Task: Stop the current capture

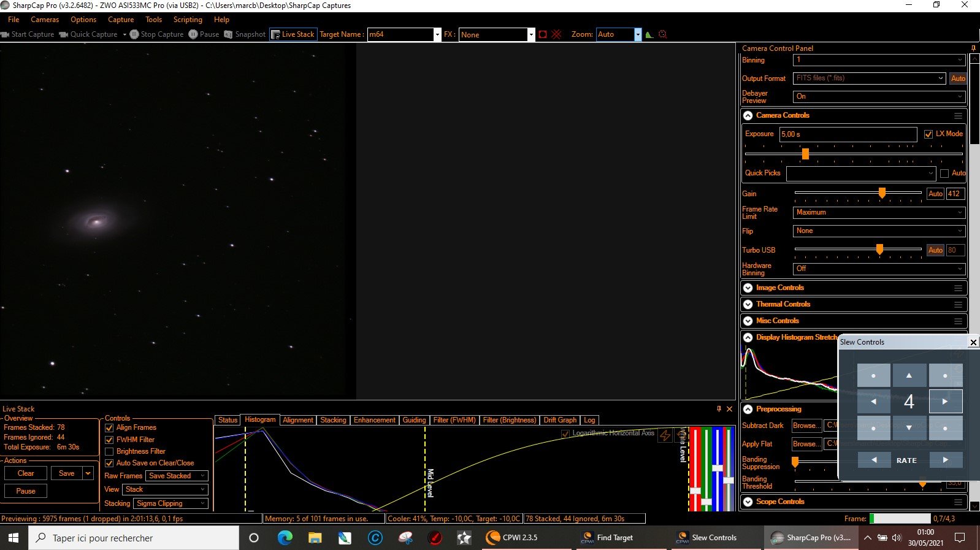Action: click(157, 34)
